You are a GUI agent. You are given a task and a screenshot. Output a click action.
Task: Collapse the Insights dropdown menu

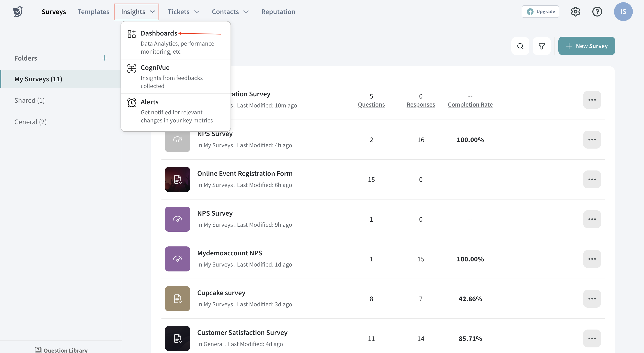[x=136, y=12]
